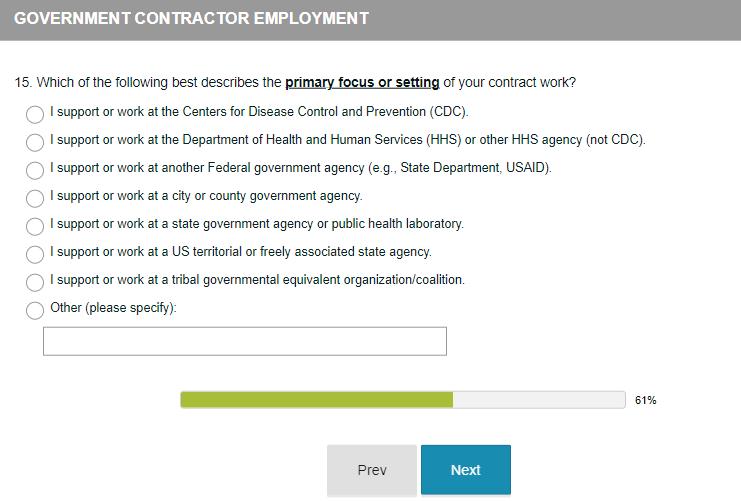Click the Government Contractor Employment header
The height and width of the screenshot is (501, 741).
coord(191,19)
